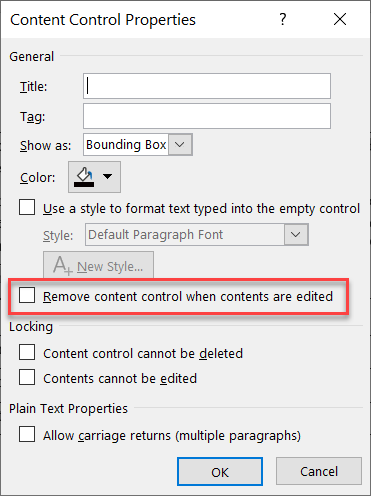The width and height of the screenshot is (371, 496).
Task: Open the Color picker dropdown arrow
Action: point(107,176)
